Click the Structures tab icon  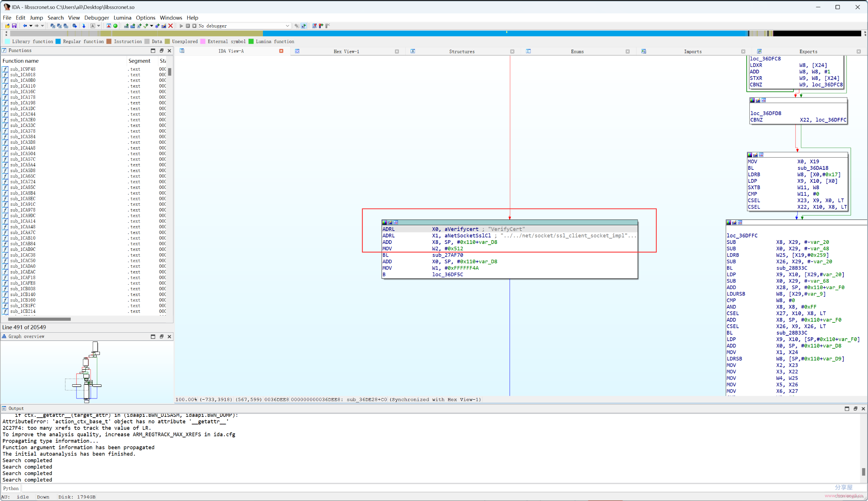click(413, 51)
